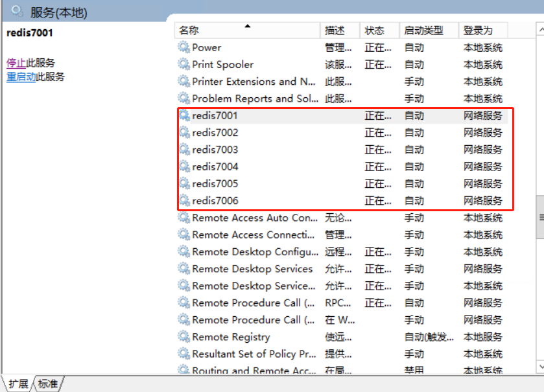
Task: Sort by the 名称 column header
Action: click(x=247, y=30)
